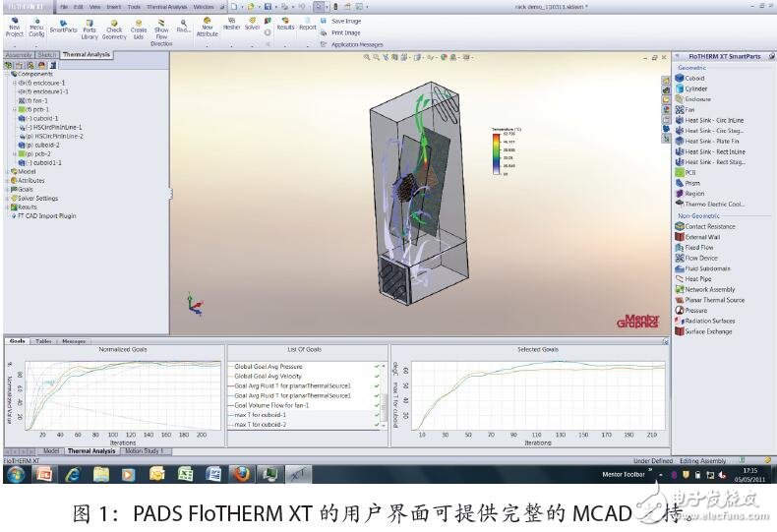Viewport: 777px width, 532px height.
Task: Click the Create Lids icon
Action: point(139,26)
